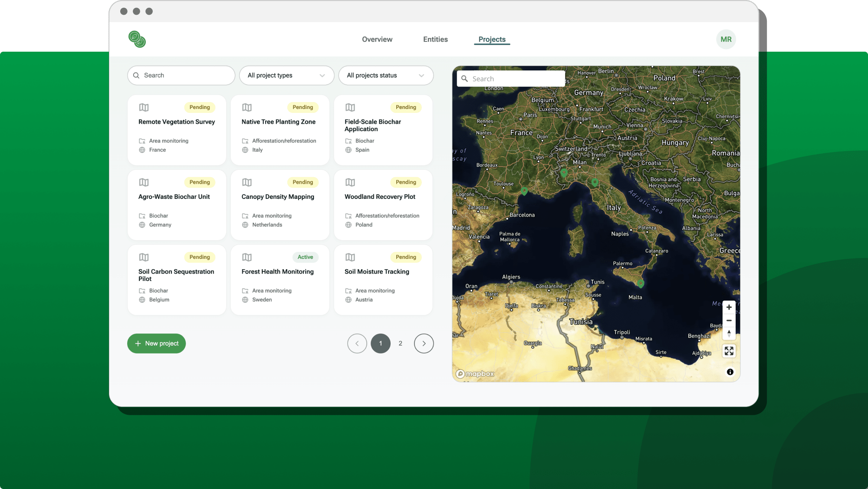Click the Poland country label on Woodland card
The width and height of the screenshot is (868, 489).
(x=364, y=225)
